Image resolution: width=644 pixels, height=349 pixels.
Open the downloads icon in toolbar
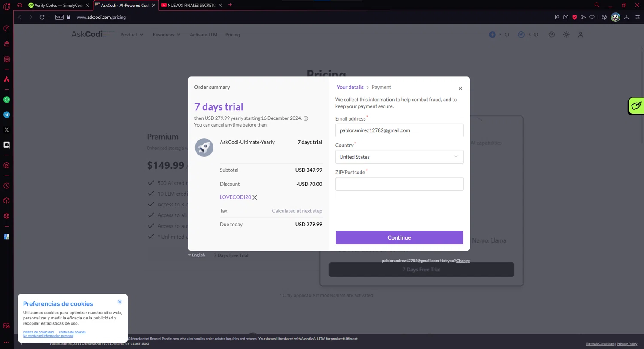tap(626, 17)
